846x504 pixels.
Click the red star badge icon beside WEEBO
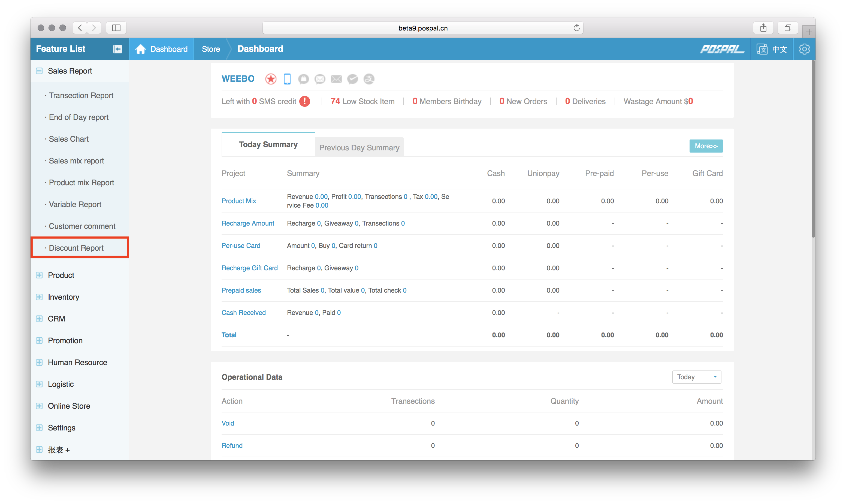click(270, 79)
